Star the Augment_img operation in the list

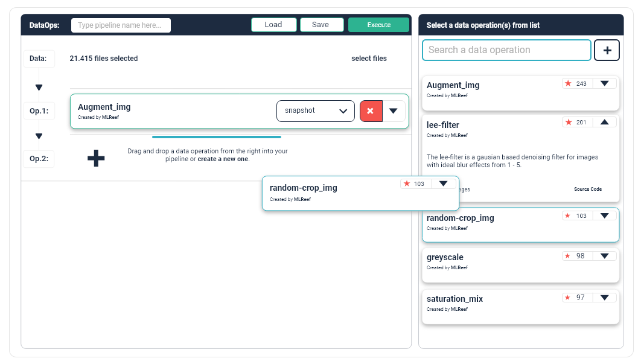(567, 83)
